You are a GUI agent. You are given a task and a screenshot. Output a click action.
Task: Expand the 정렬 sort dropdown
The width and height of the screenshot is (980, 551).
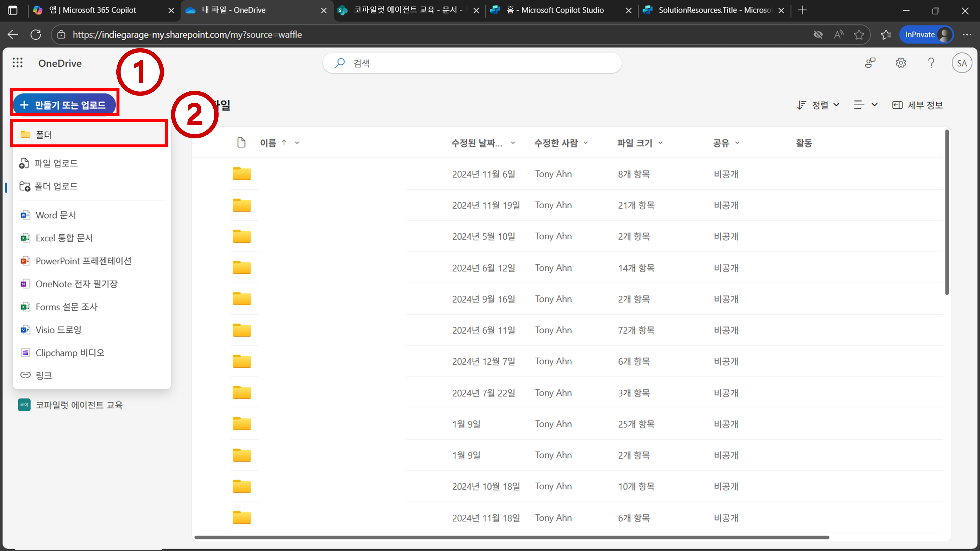(818, 105)
